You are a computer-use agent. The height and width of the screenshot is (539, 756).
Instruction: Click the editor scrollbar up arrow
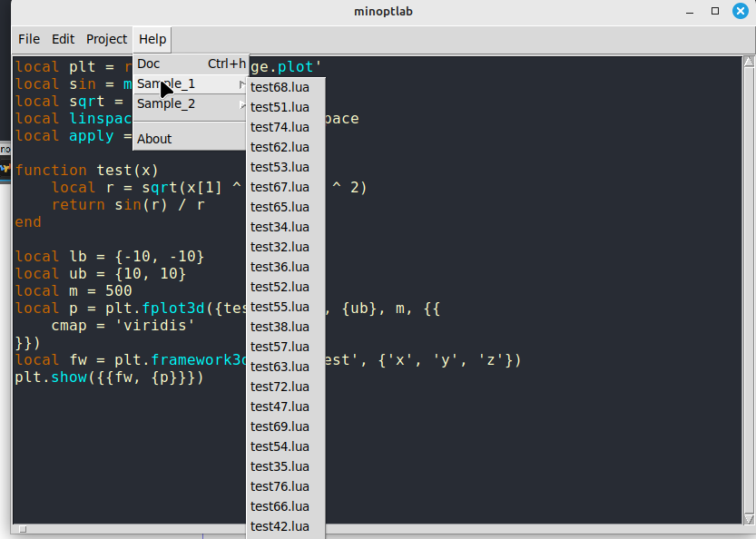(x=749, y=61)
